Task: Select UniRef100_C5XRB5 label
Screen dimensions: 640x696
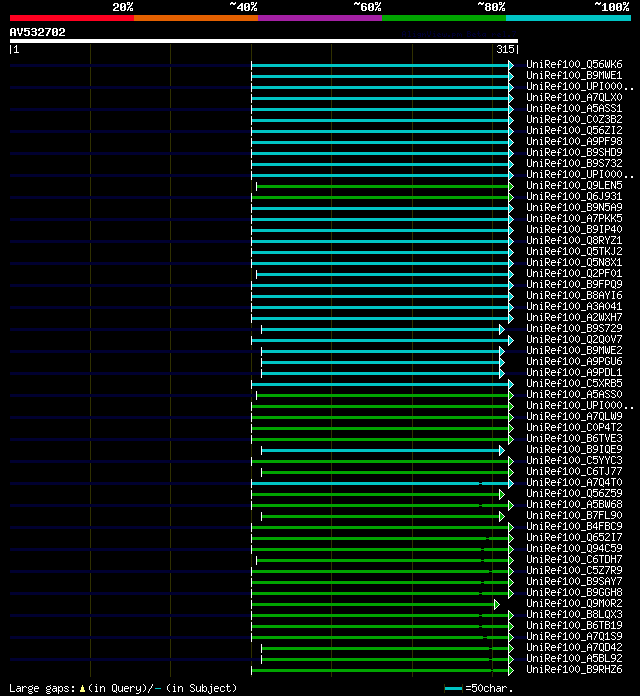Action: click(x=574, y=384)
